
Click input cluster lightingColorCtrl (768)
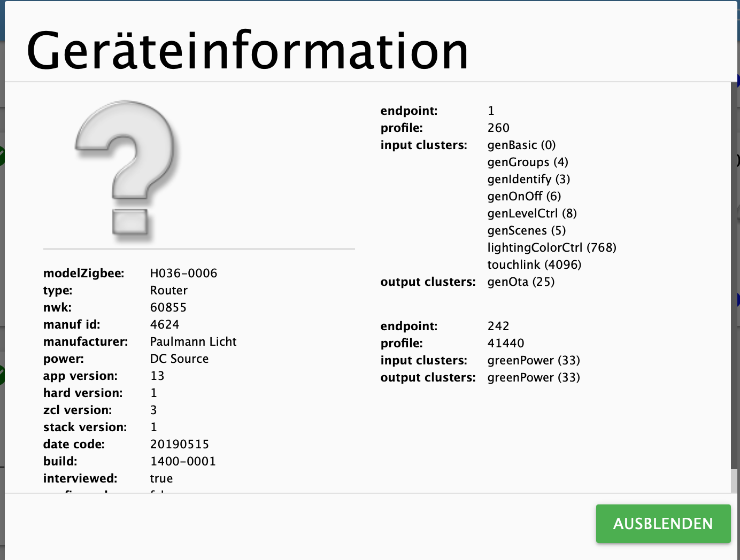552,247
